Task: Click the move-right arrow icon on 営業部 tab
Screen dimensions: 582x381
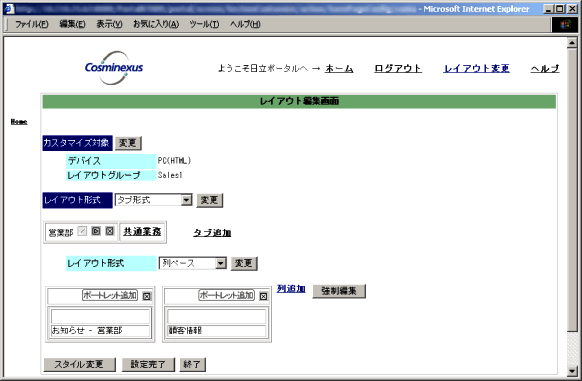Action: [96, 231]
